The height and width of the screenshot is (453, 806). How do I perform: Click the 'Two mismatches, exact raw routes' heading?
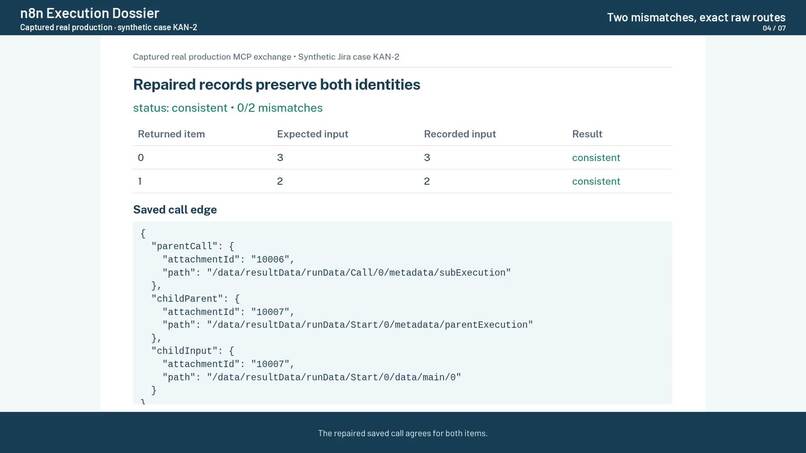click(x=696, y=17)
